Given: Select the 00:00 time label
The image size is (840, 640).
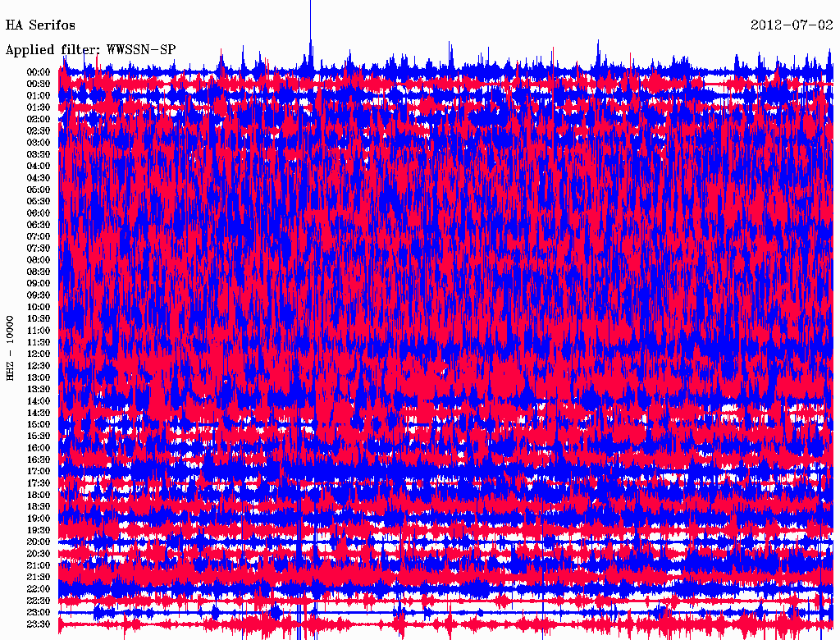Looking at the screenshot, I should click(x=39, y=72).
